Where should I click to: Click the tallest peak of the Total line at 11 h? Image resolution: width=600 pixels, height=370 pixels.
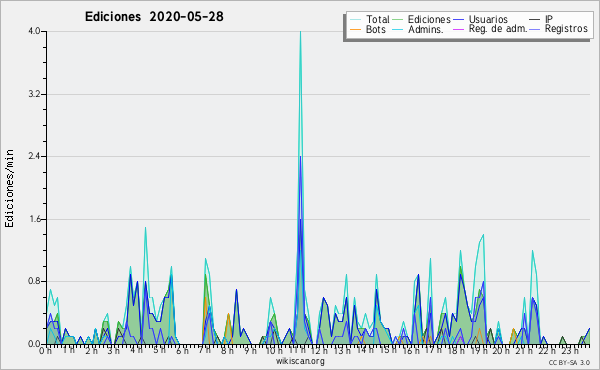click(x=300, y=32)
